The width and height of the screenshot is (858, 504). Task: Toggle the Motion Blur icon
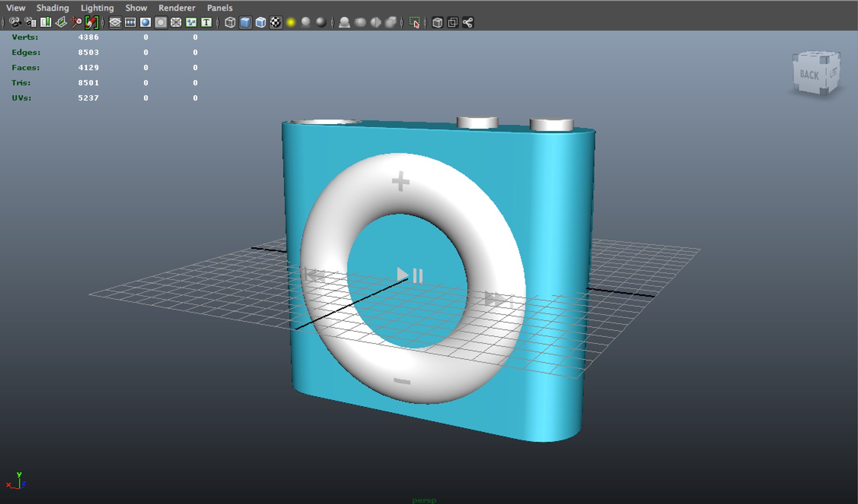[360, 22]
